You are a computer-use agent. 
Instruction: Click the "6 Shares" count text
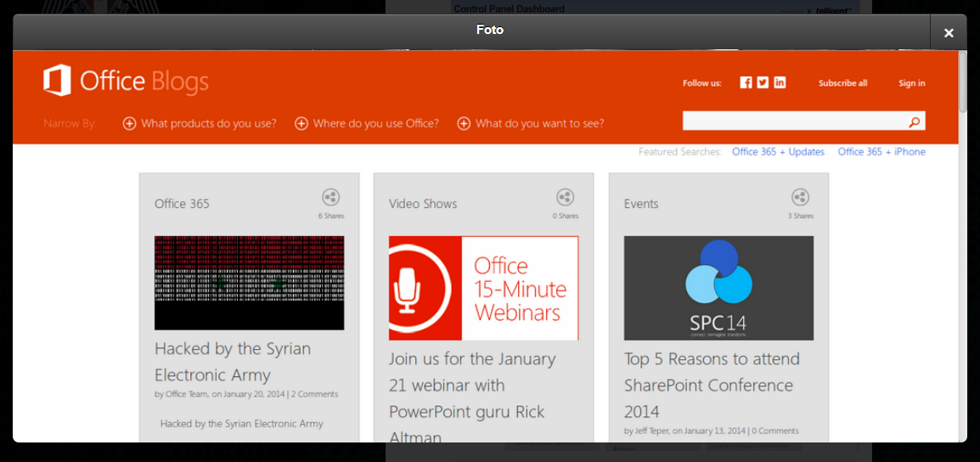click(x=330, y=217)
